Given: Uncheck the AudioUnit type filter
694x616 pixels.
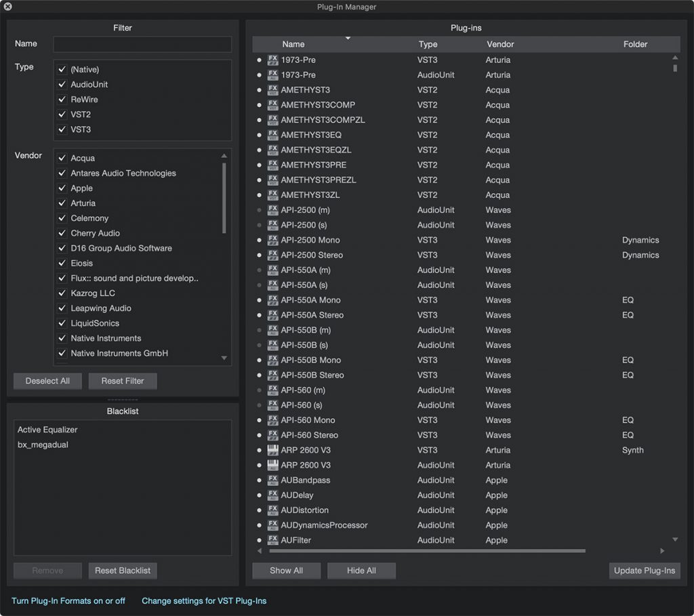Looking at the screenshot, I should [62, 85].
